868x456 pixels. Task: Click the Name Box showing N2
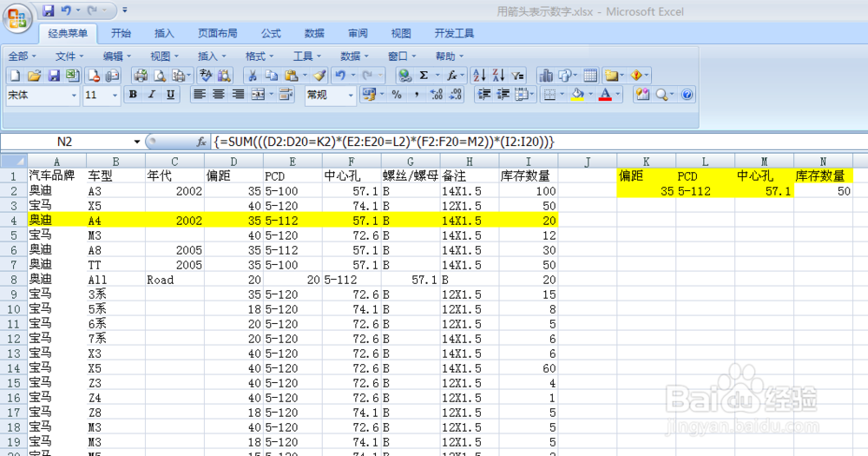(65, 142)
